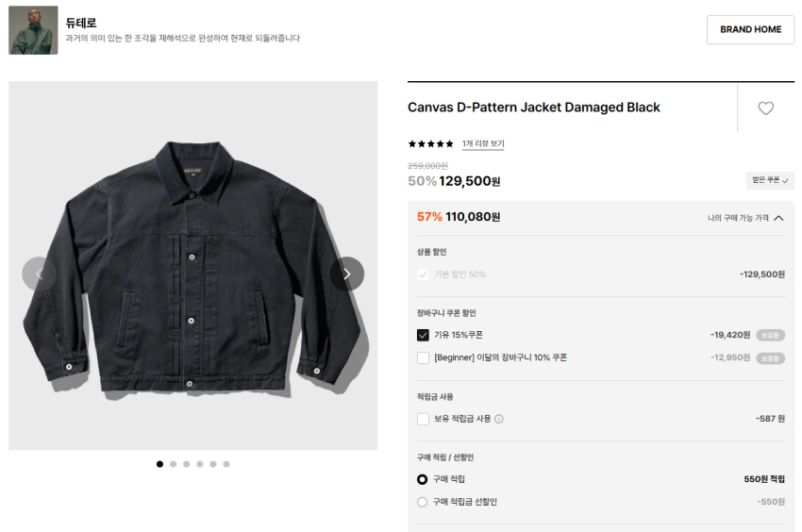Click the five-star rating icons
Viewport: 802px width, 532px height.
click(430, 144)
